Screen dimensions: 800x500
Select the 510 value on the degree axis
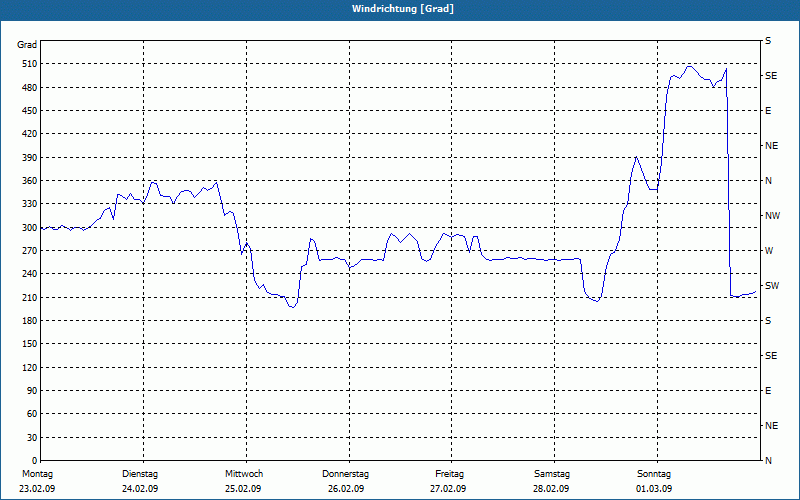point(30,64)
